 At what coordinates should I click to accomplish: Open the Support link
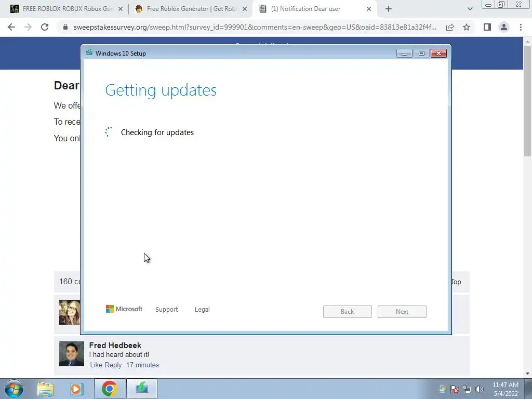pos(167,310)
